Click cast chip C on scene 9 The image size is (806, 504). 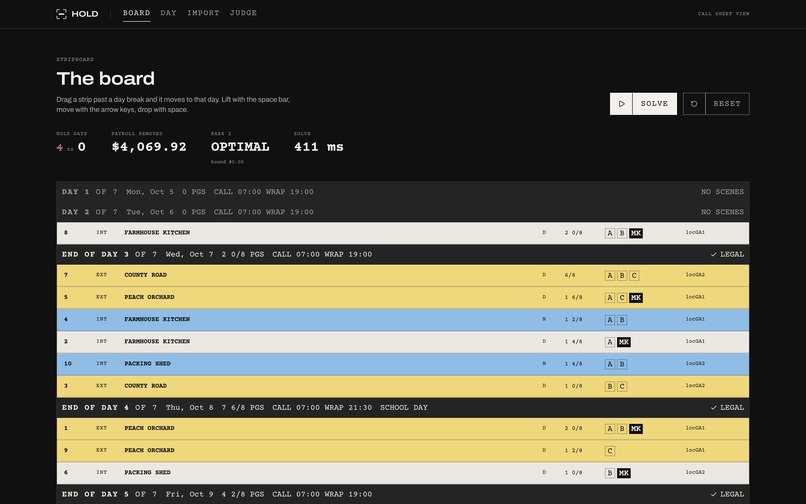tap(610, 451)
